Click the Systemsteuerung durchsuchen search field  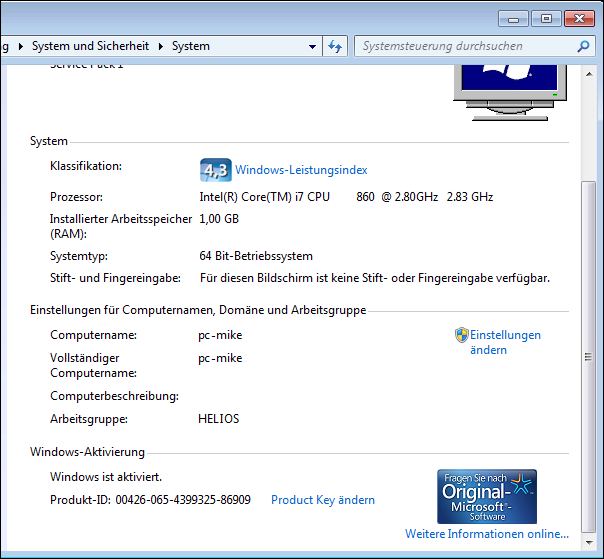475,46
